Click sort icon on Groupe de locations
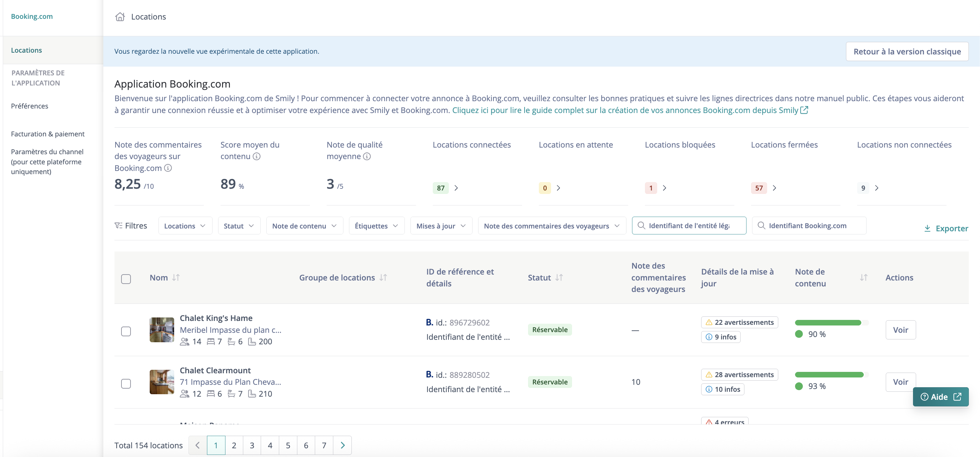The width and height of the screenshot is (980, 457). click(383, 278)
